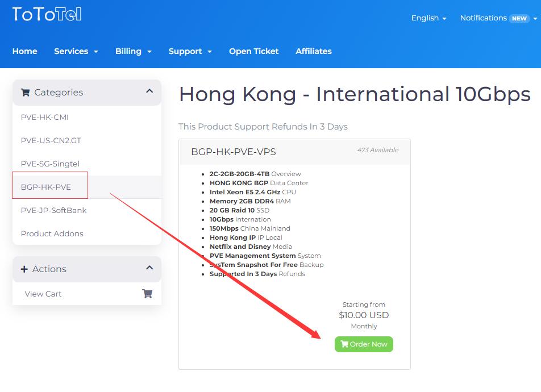Viewport: 541px width, 392px height.
Task: Click the 2C-2GB-20GB-4TB Overview line
Action: [x=255, y=174]
